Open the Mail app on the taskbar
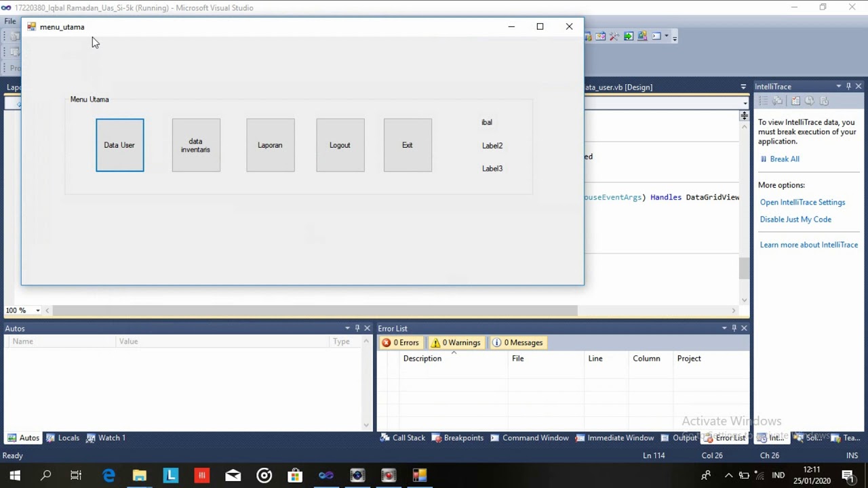 233,475
